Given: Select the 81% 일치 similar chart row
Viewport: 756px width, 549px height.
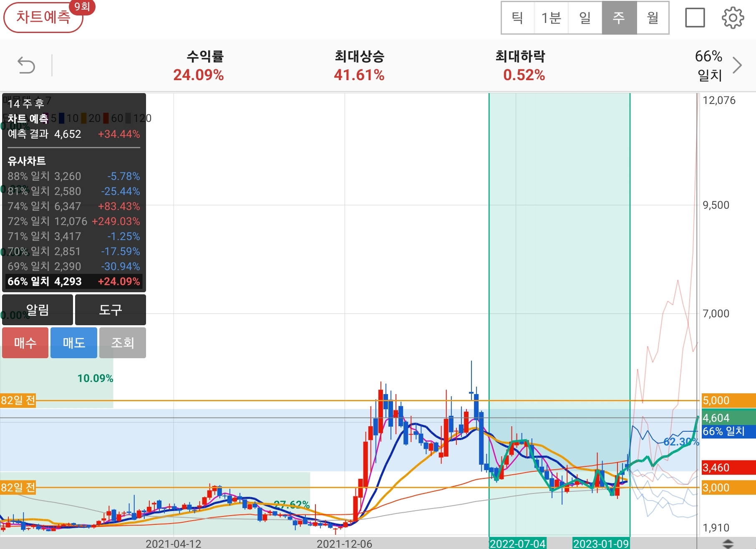Looking at the screenshot, I should 74,191.
